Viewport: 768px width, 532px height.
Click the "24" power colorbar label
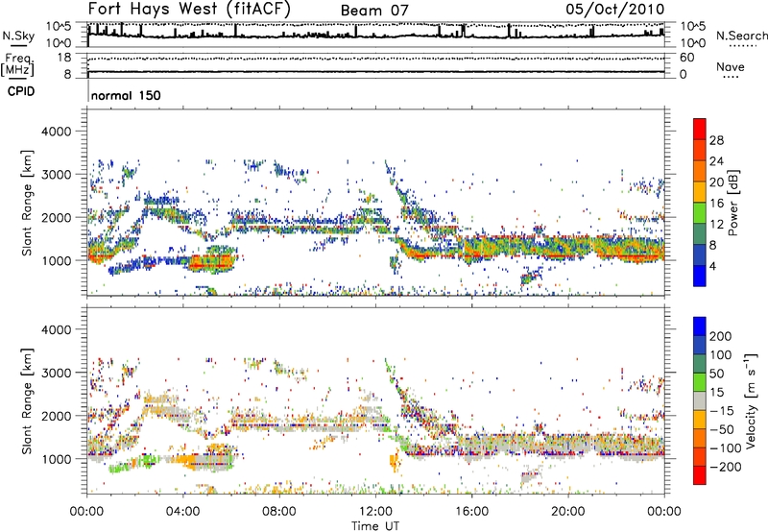716,161
